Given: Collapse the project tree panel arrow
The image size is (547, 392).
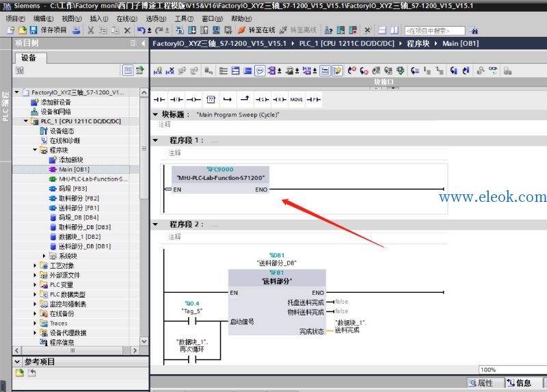Looking at the screenshot, I should (144, 43).
